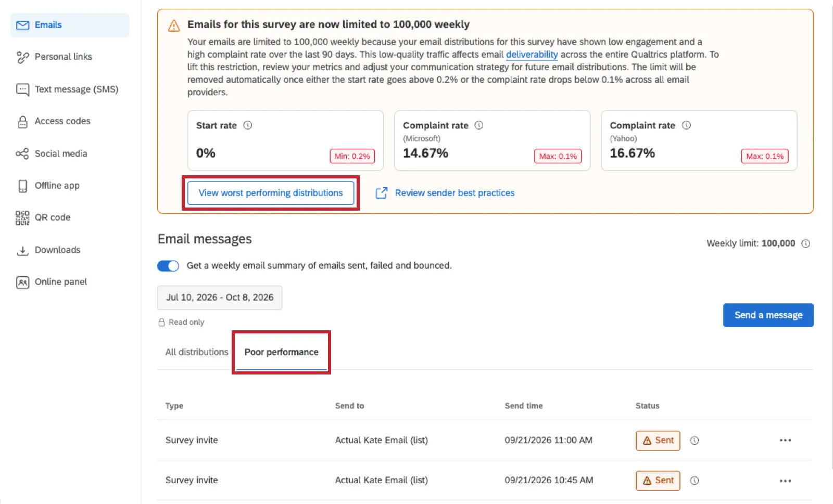This screenshot has height=504, width=833.
Task: Click the 14.67% Microsoft complaint value
Action: [425, 153]
